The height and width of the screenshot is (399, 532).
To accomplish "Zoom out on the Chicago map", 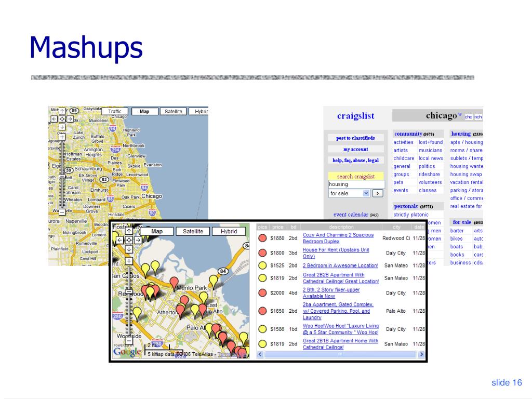I will tap(62, 212).
